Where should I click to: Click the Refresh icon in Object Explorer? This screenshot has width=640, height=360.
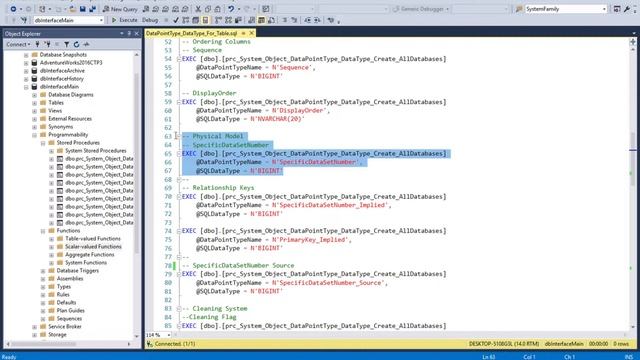pyautogui.click(x=76, y=44)
